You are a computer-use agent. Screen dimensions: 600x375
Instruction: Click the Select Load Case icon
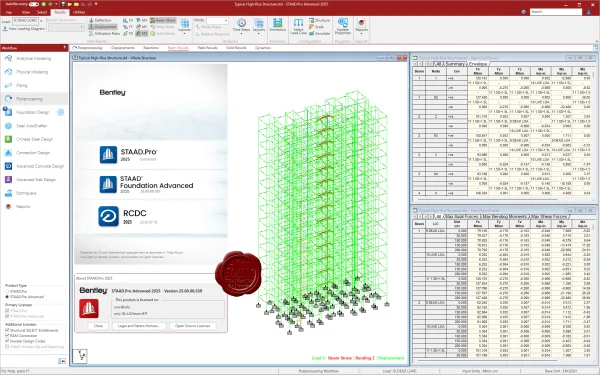[298, 26]
